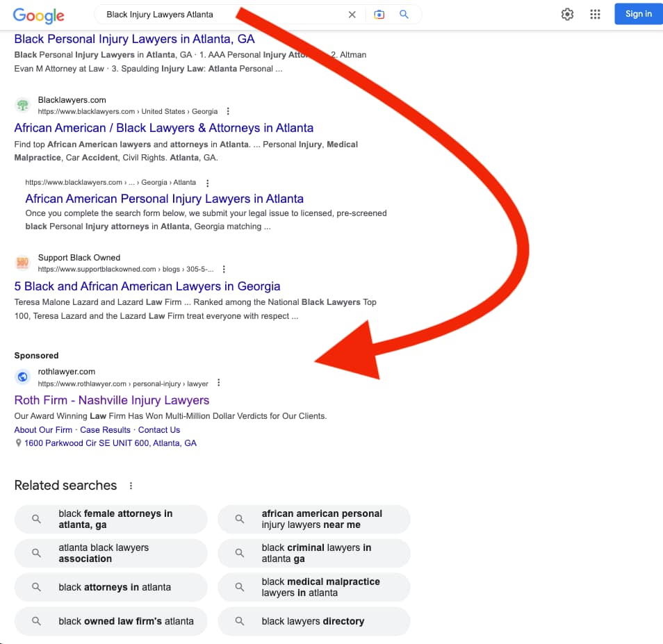663x644 pixels.
Task: Click the rothlawyer.com › personal-injury › lawyer URL
Action: (x=123, y=383)
